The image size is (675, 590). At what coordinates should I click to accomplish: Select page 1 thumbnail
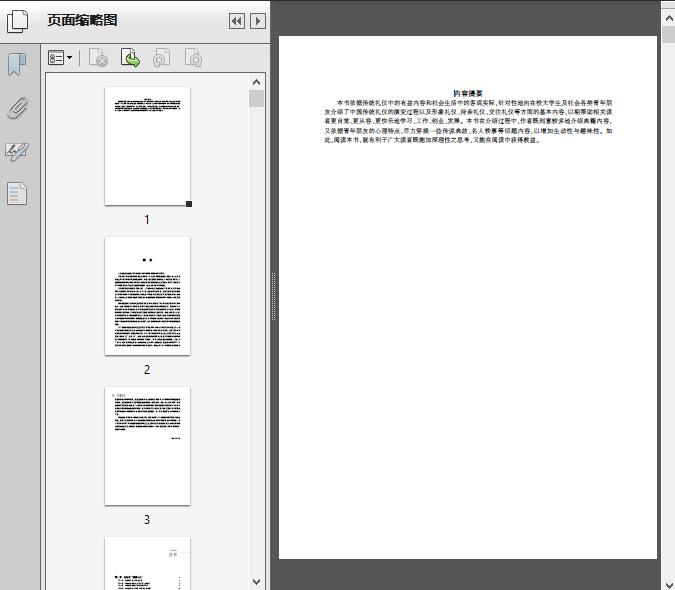147,146
